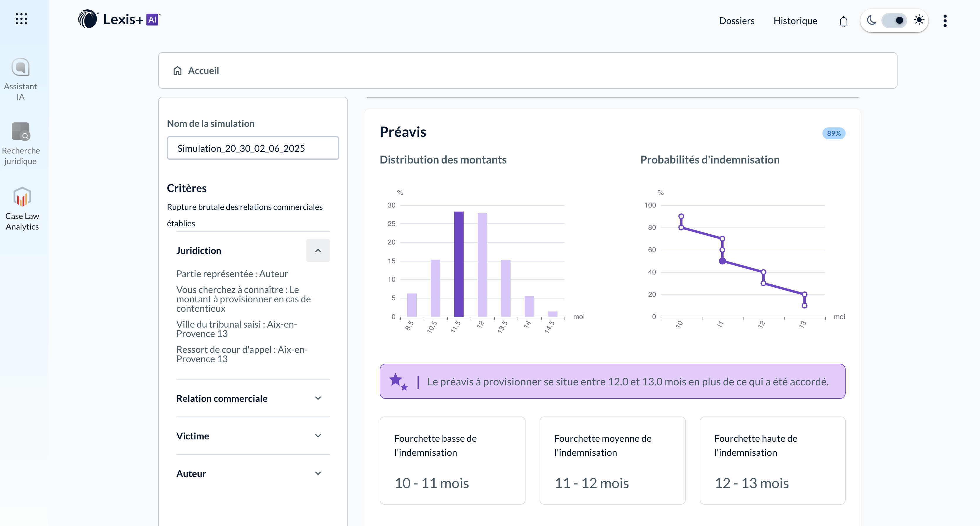980x526 pixels.
Task: Expand the Relation commerciale section
Action: point(318,398)
